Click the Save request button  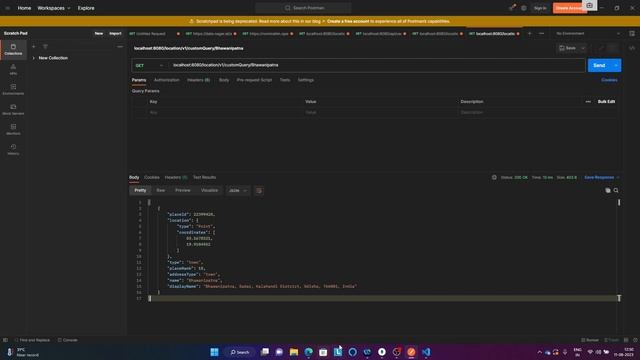tap(568, 48)
